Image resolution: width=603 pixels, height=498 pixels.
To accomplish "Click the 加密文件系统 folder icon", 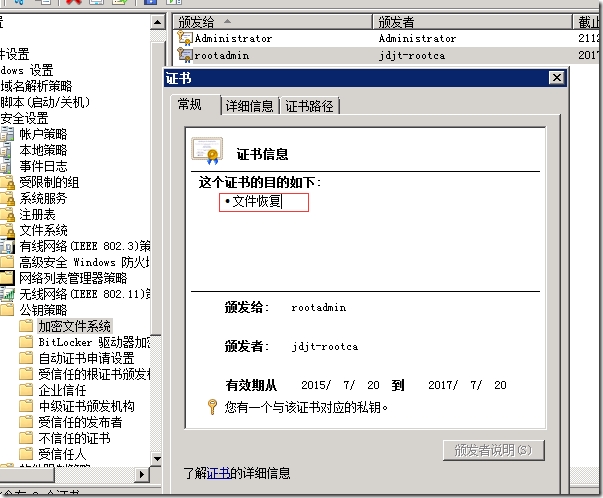I will (26, 326).
